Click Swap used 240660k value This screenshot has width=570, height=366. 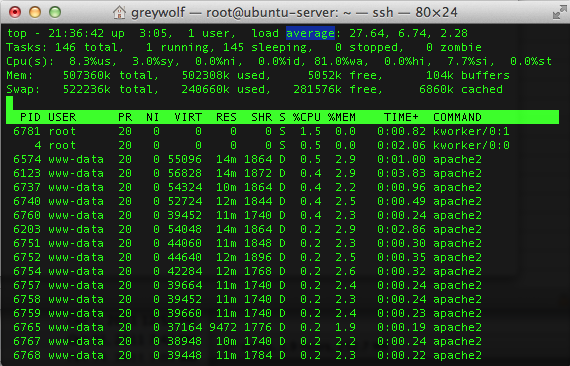point(205,89)
